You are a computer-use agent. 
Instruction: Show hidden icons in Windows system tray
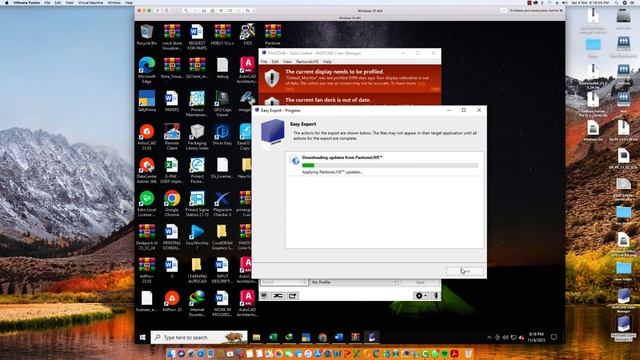point(489,337)
